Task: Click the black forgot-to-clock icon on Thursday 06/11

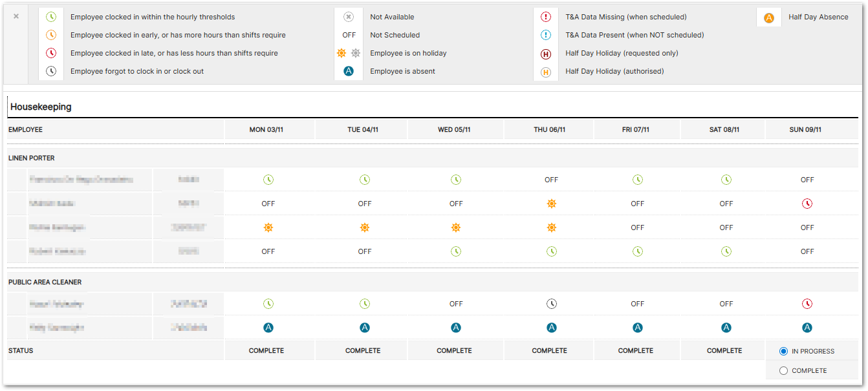Action: tap(551, 304)
